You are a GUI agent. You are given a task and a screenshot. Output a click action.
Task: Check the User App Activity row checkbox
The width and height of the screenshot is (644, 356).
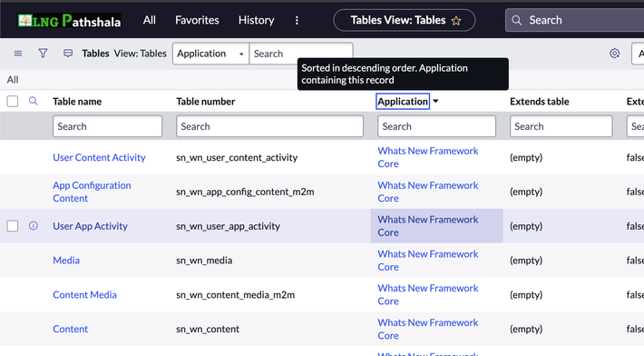[13, 226]
